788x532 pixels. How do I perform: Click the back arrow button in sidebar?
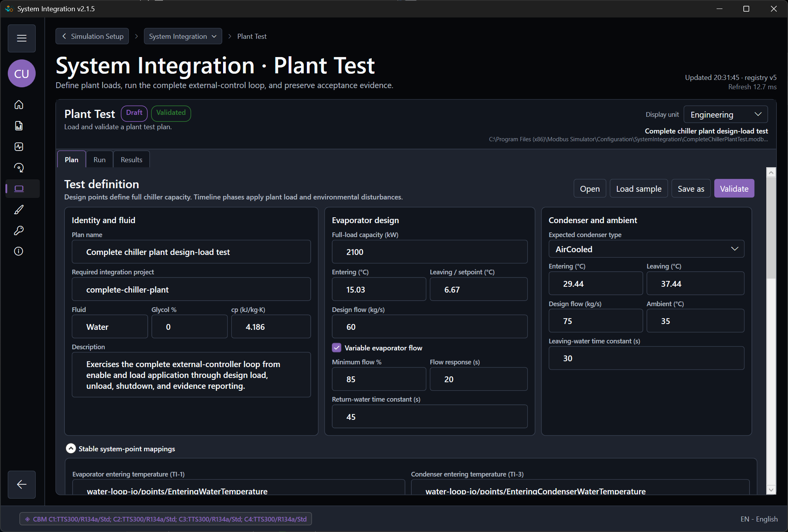pos(22,484)
